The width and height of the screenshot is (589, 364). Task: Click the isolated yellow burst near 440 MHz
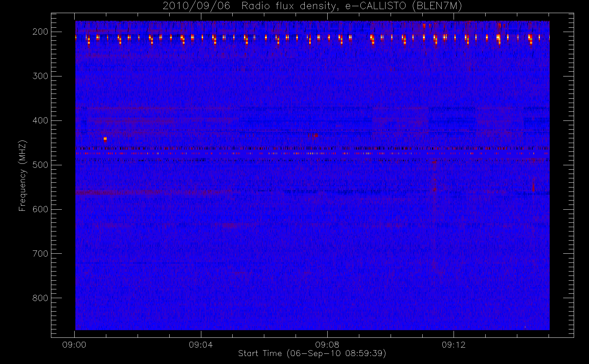point(105,139)
